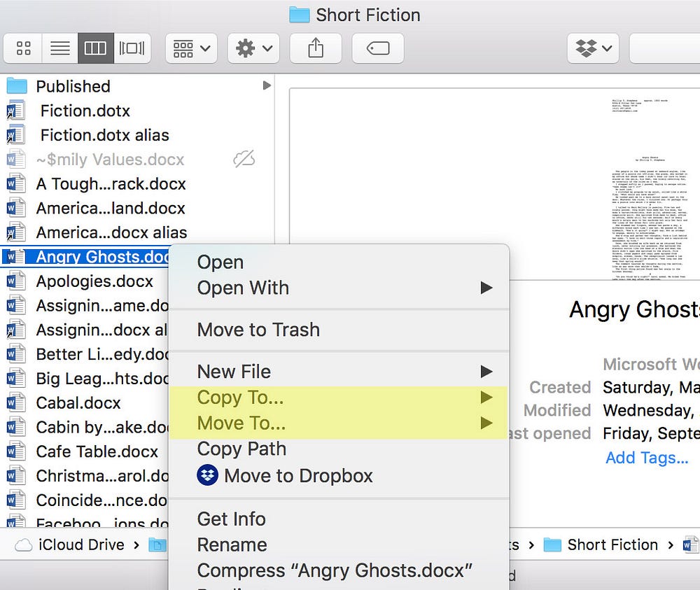
Task: Select Christma...arol.docx file
Action: (85, 476)
